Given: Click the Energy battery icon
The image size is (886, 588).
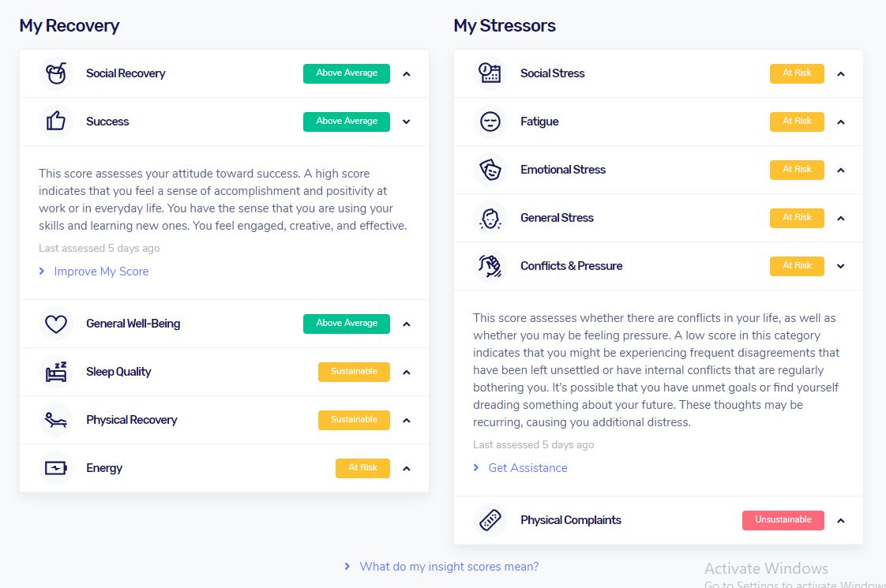Looking at the screenshot, I should 56,468.
